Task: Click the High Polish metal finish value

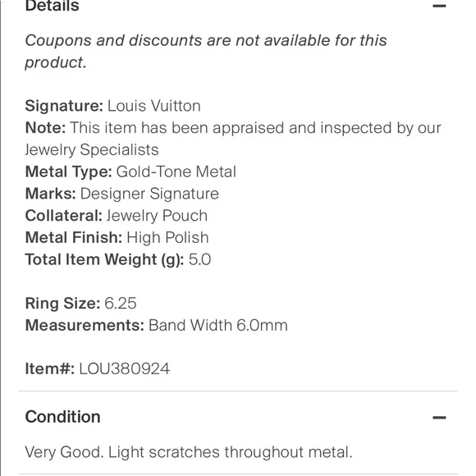Action: 167,237
